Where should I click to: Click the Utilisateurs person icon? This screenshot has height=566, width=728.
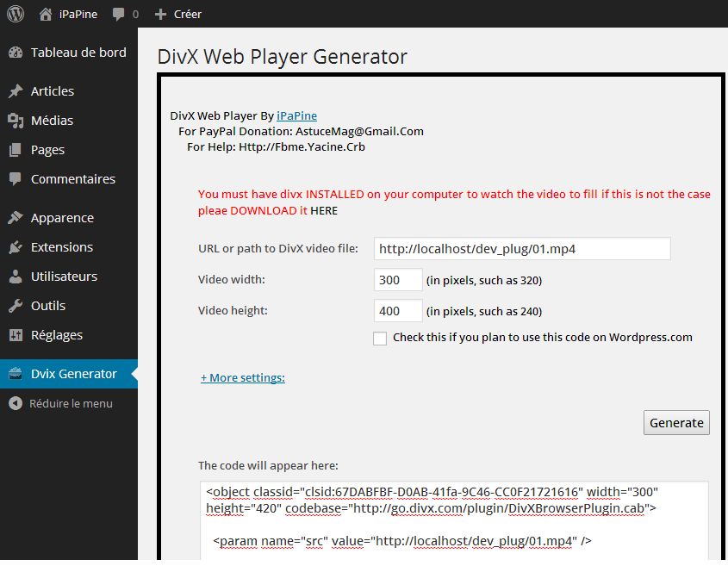click(16, 277)
